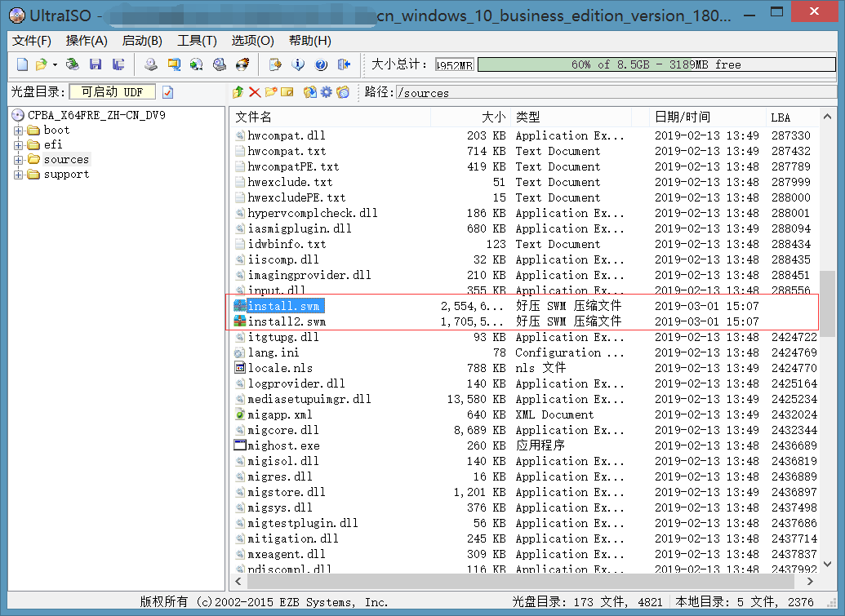Click the Rename label icon
Screen dimensions: 845x616
287,92
